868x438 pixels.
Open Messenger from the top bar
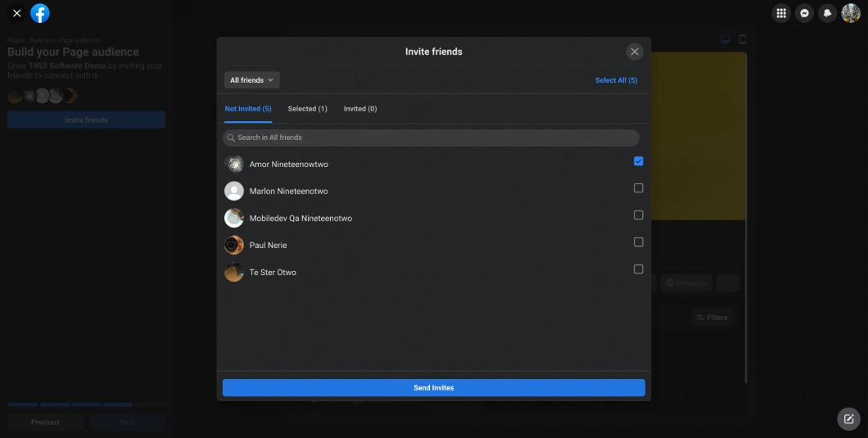(x=804, y=13)
